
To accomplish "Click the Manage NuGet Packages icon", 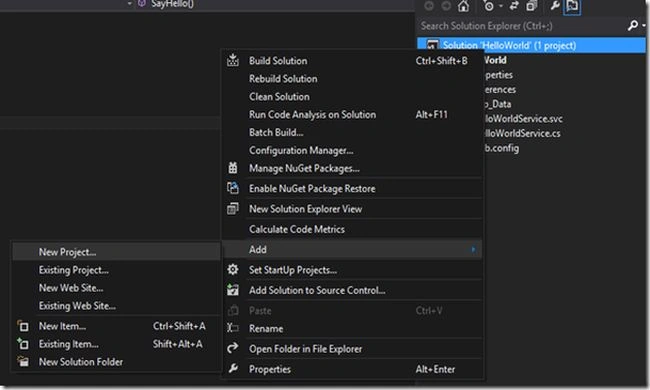I will pos(233,168).
